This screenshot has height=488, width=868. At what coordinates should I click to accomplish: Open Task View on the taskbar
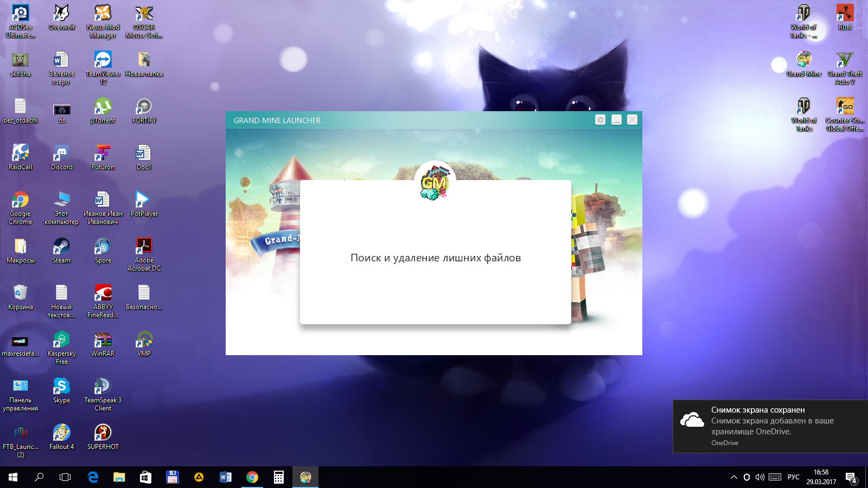(x=65, y=477)
